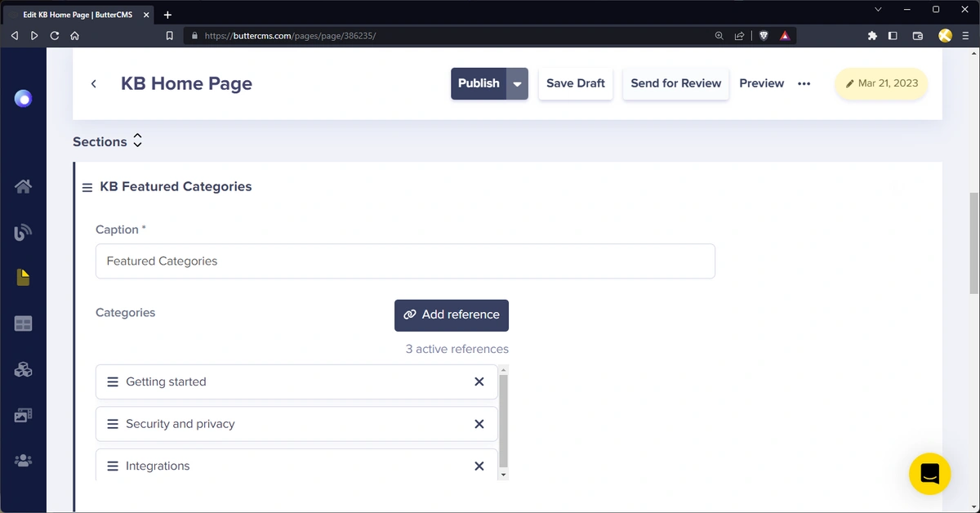Click the page vertical scrollbar
Viewport: 980px width, 513px height.
pyautogui.click(x=973, y=243)
